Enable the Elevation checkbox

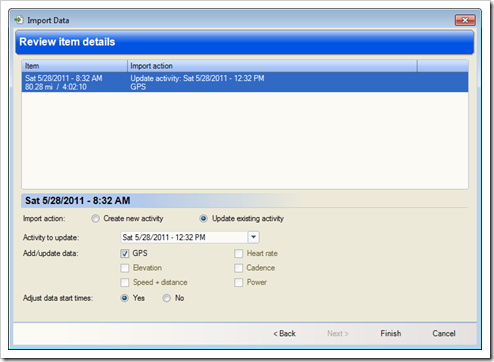(x=125, y=268)
